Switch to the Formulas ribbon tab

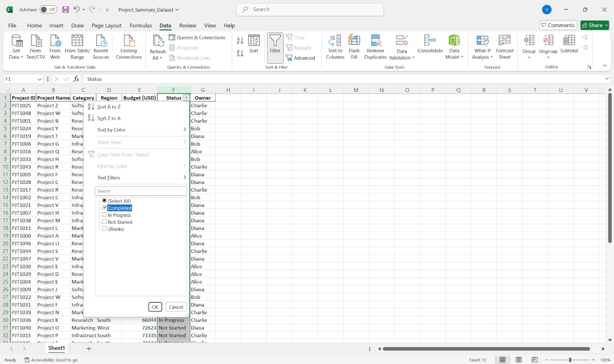[x=141, y=25]
